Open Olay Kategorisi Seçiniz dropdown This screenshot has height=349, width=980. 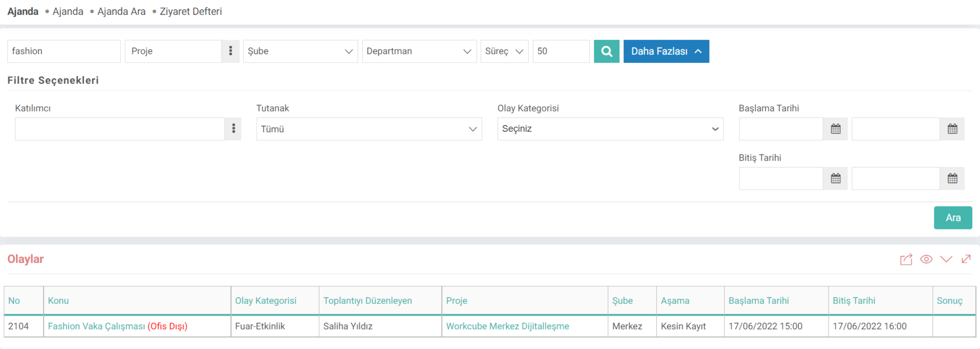610,129
